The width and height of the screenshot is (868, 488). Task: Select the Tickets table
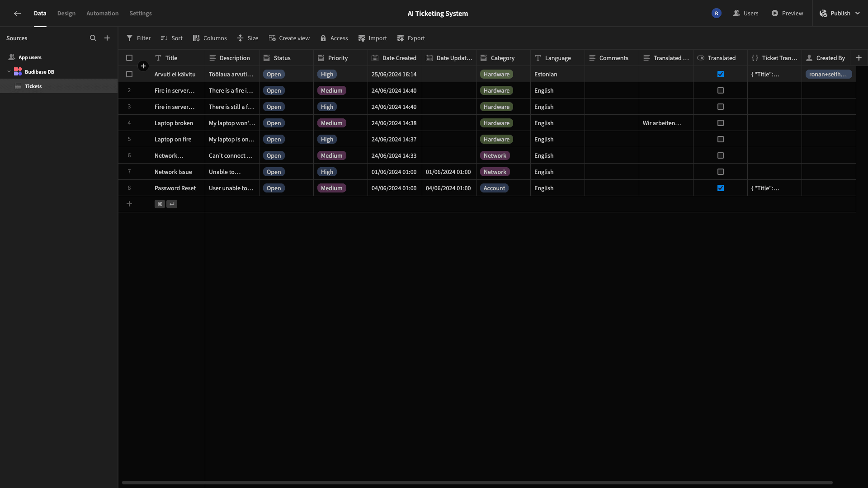[x=59, y=86]
